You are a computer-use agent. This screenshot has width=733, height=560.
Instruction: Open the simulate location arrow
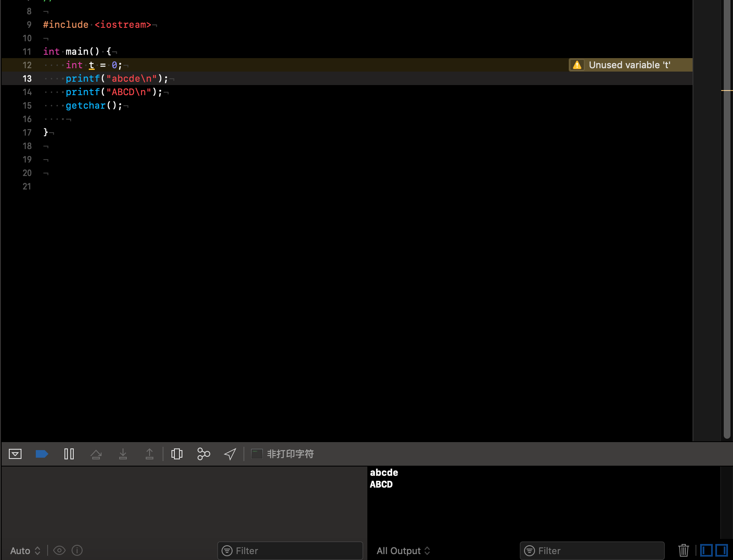pos(230,454)
